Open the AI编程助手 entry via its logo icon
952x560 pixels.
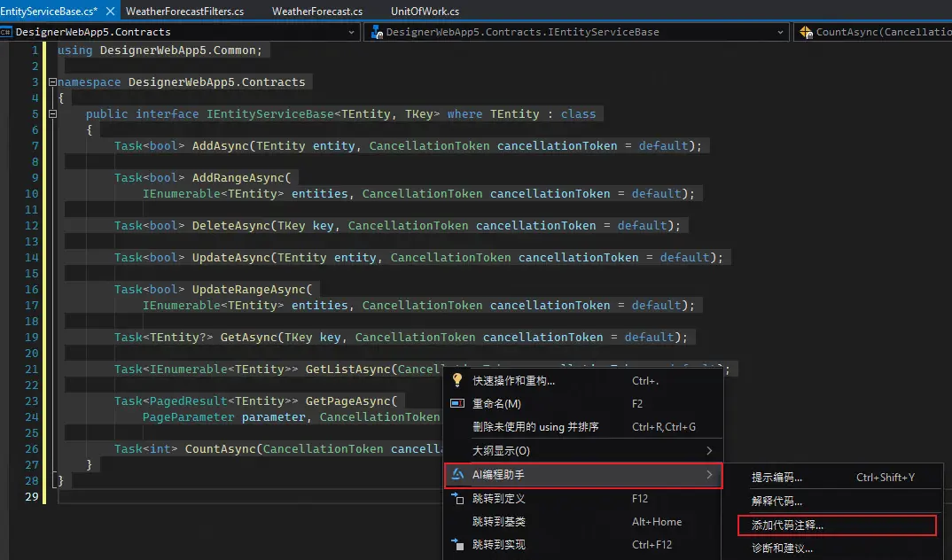pyautogui.click(x=457, y=474)
